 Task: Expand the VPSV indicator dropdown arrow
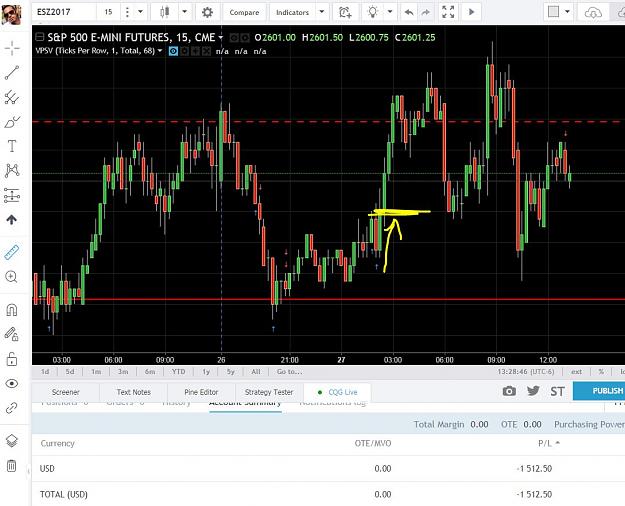click(x=160, y=51)
